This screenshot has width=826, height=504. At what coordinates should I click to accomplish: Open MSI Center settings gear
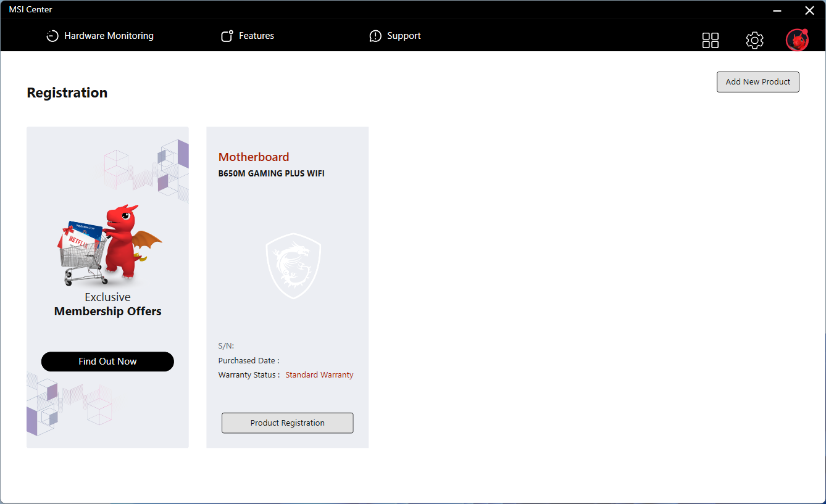[754, 40]
